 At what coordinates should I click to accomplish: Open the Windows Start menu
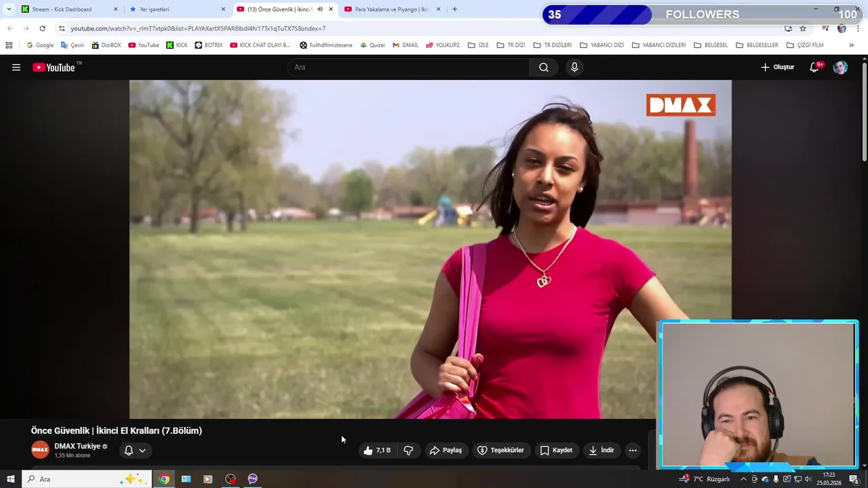(11, 479)
